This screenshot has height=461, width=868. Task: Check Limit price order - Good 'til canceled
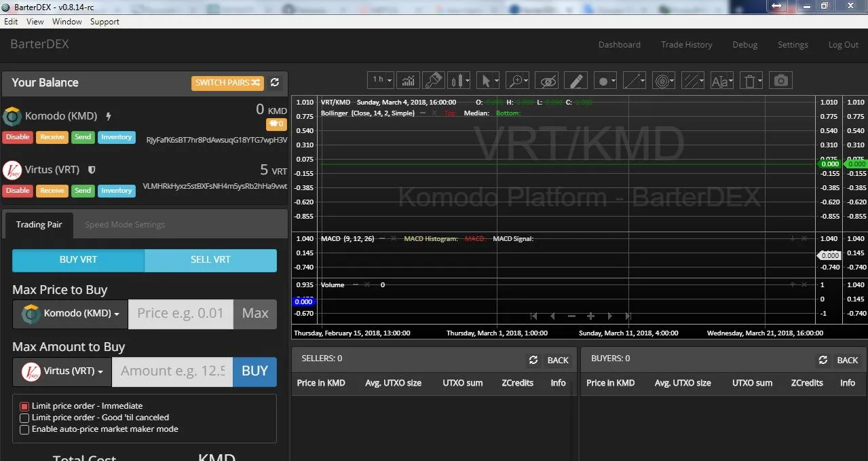tap(24, 418)
